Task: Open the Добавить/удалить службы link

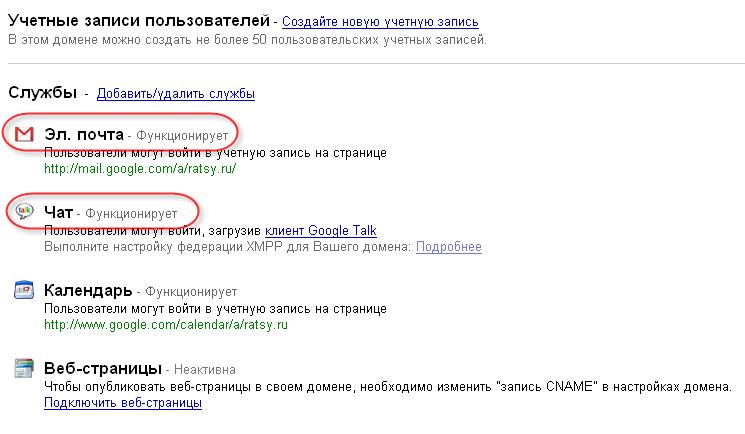Action: (176, 94)
